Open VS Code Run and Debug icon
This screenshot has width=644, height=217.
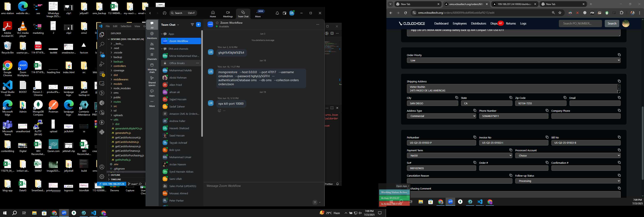(102, 64)
